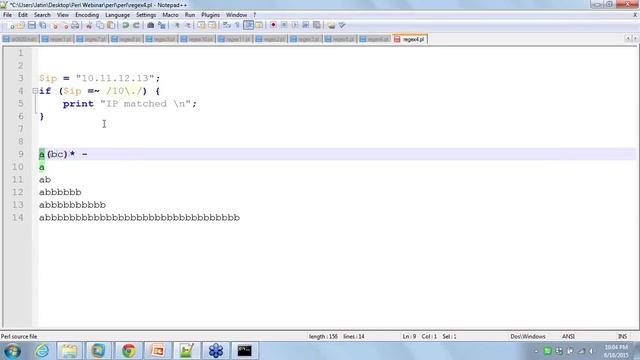Image resolution: width=640 pixels, height=360 pixels.
Task: Click the Zoom Out toolbar icon
Action: pos(187,25)
